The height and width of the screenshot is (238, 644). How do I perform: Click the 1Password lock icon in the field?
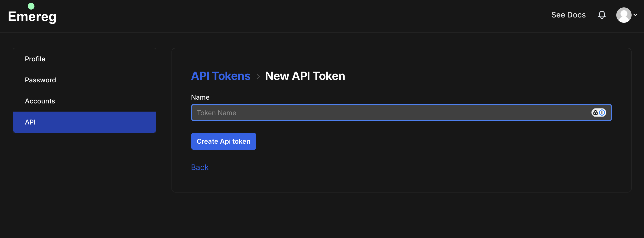click(595, 113)
